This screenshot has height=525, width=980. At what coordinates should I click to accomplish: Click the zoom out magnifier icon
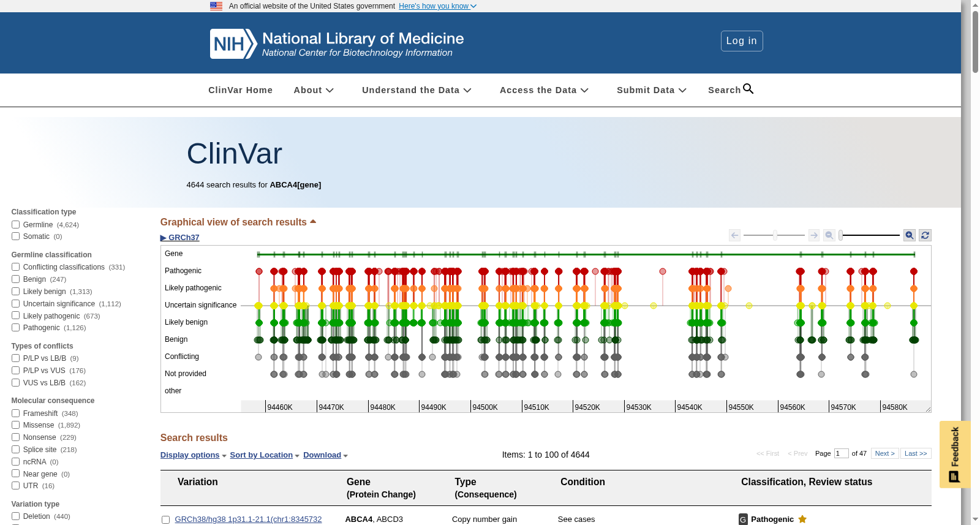(x=829, y=235)
